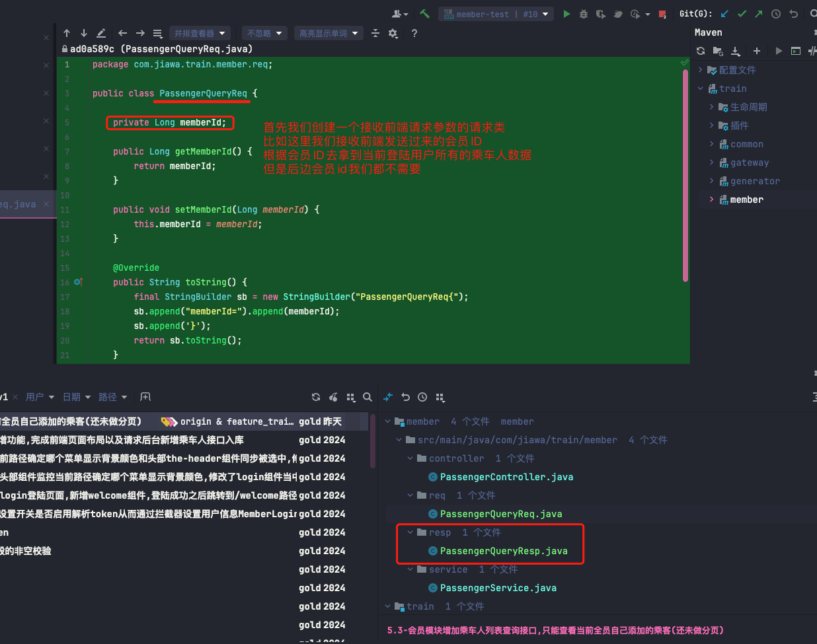
Task: Open the 用户 filter dropdown
Action: (40, 397)
